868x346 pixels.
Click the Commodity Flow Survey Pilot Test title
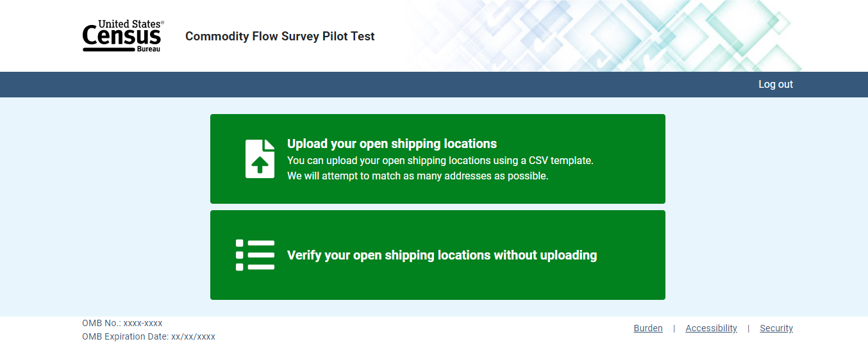[x=280, y=37]
